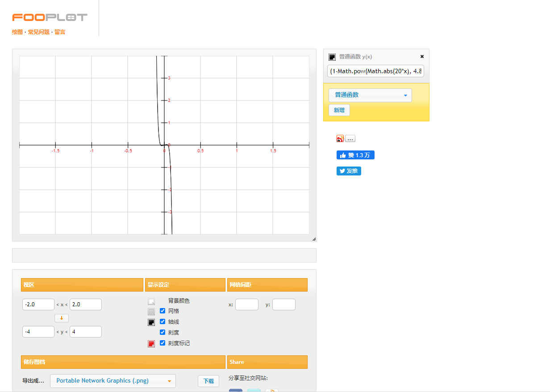Viewport: 550px width, 392px height.
Task: Click the 储存图档 section header
Action: coord(123,362)
